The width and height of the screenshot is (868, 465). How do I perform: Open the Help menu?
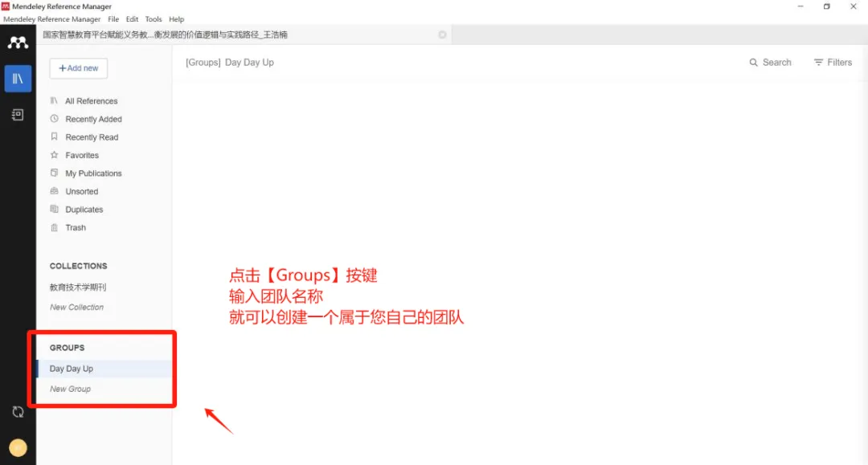pos(177,18)
